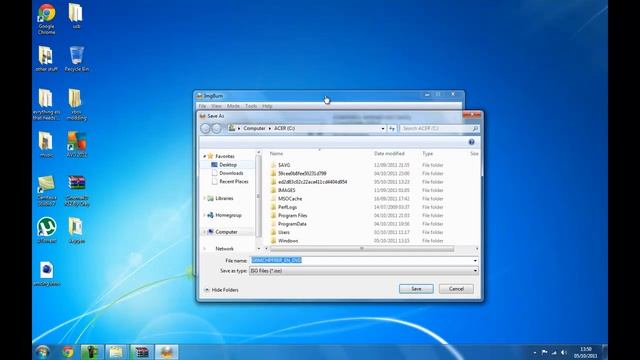
Task: Open the address bar history dropdown
Action: point(383,128)
